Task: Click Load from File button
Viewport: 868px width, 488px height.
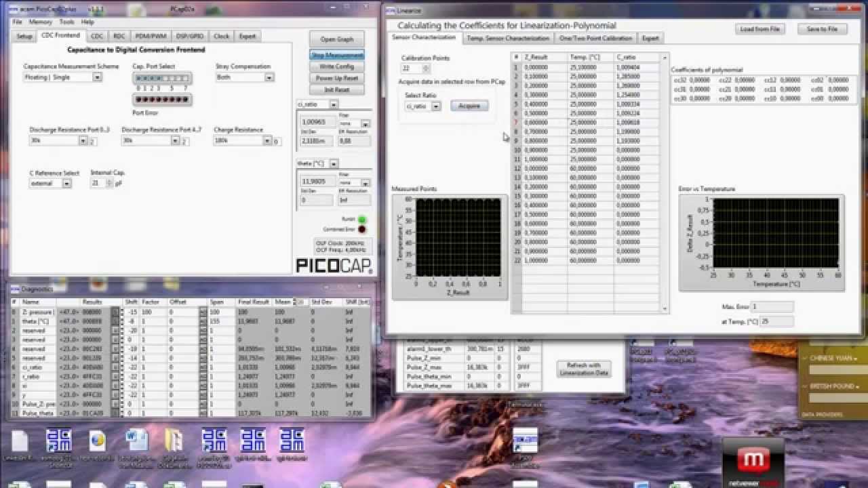Action: pos(760,29)
